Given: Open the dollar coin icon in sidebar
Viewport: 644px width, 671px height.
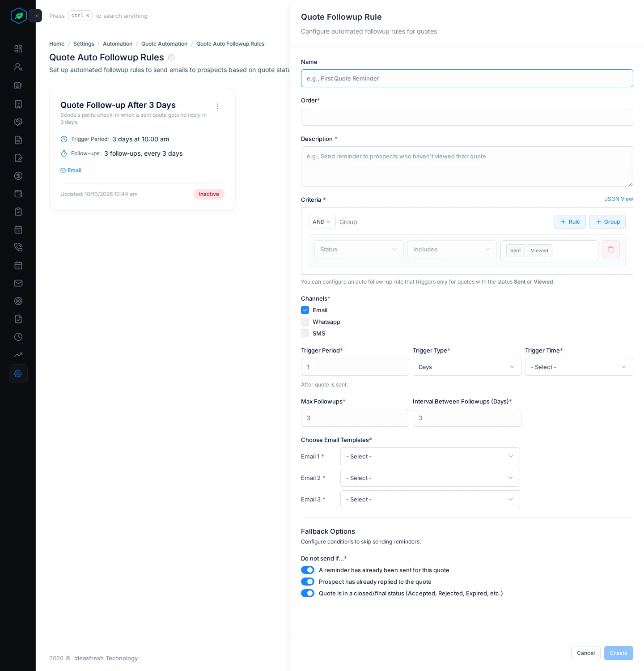Looking at the screenshot, I should coord(18,176).
